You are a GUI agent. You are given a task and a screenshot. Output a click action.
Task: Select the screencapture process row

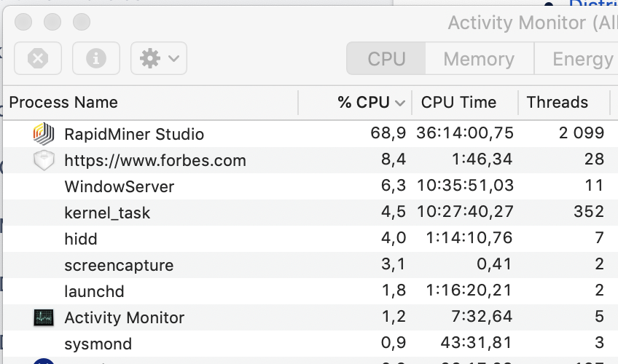[x=310, y=265]
